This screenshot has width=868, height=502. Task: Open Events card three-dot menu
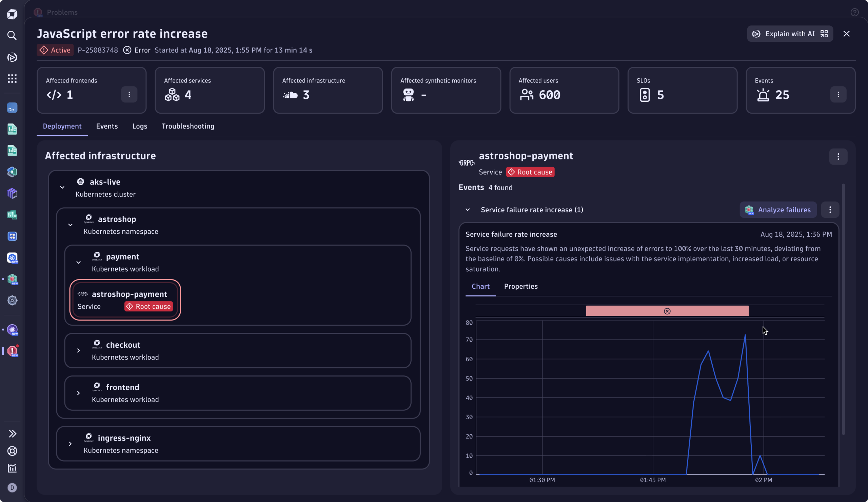838,94
